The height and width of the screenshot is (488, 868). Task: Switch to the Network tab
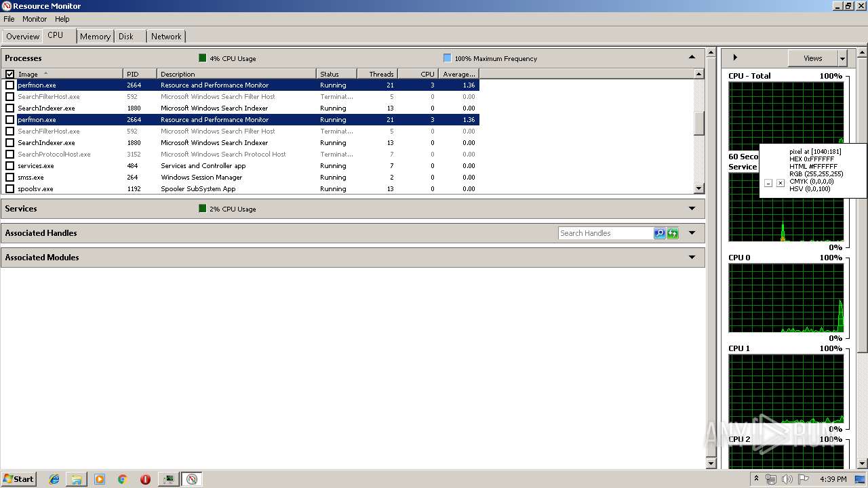166,37
